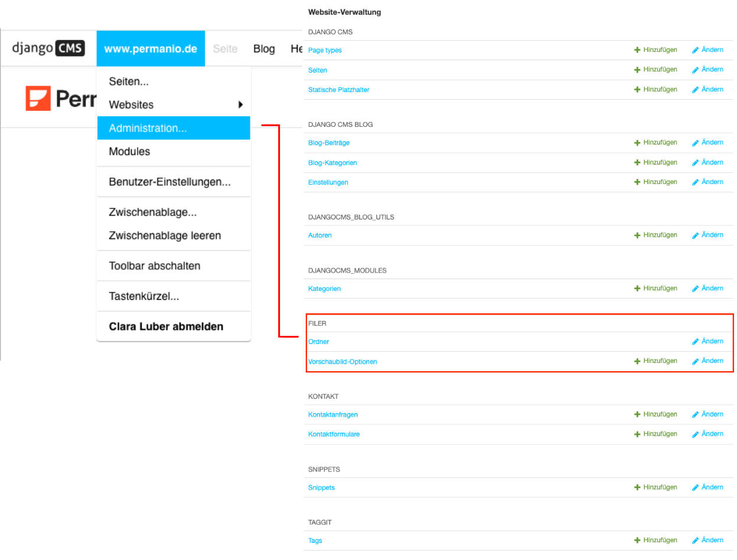Open the Seite toolbar menu
The image size is (737, 560).
[225, 48]
